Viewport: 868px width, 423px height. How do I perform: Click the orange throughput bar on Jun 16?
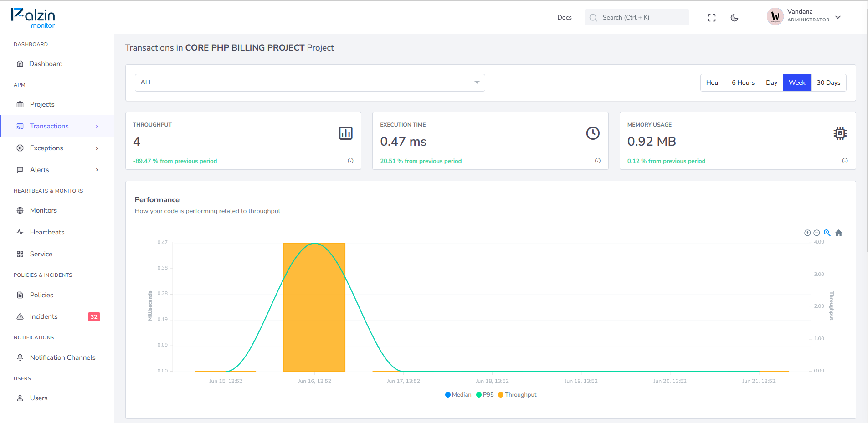tap(314, 307)
